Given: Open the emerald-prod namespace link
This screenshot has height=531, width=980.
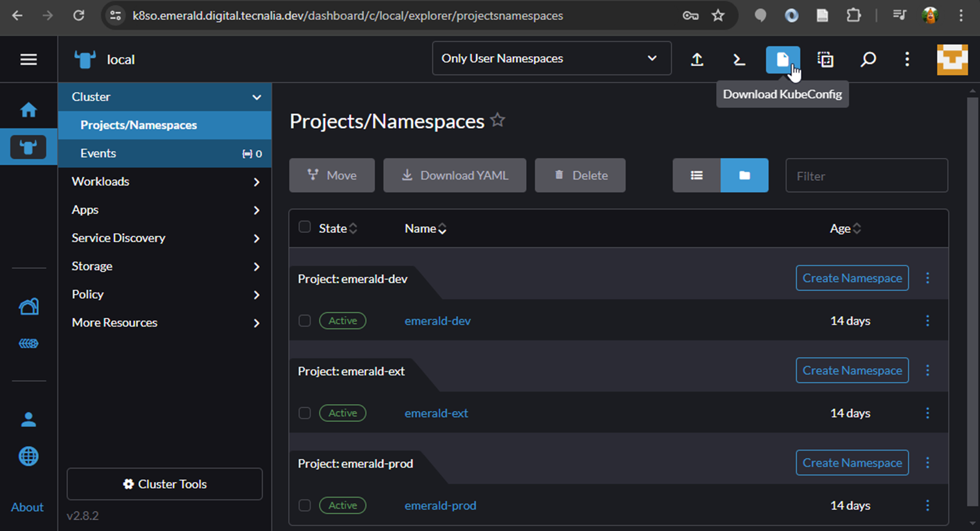Looking at the screenshot, I should (x=441, y=505).
